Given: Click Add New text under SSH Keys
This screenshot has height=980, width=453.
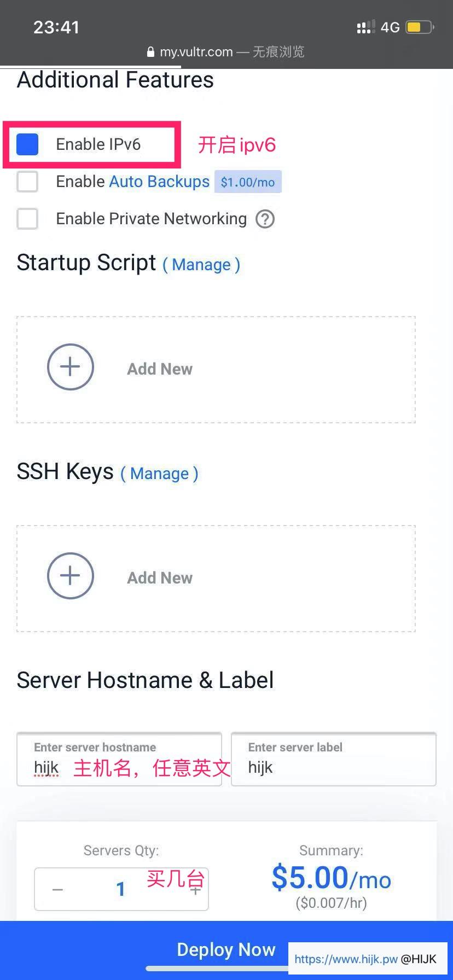Looking at the screenshot, I should coord(160,578).
